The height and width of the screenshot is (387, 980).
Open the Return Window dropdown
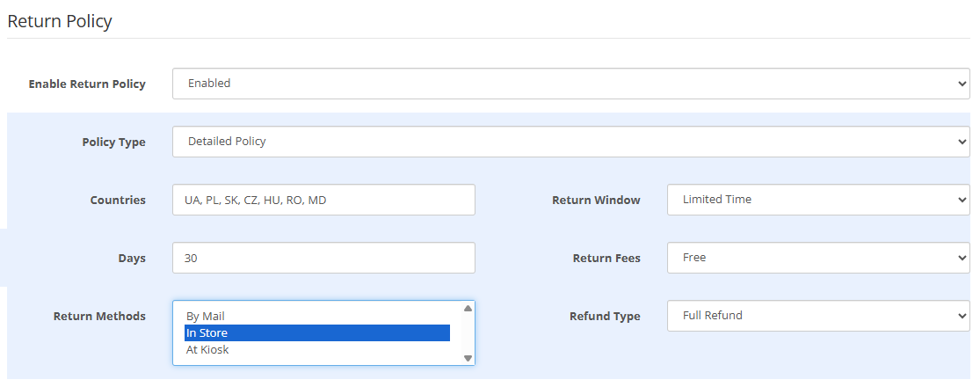(817, 200)
